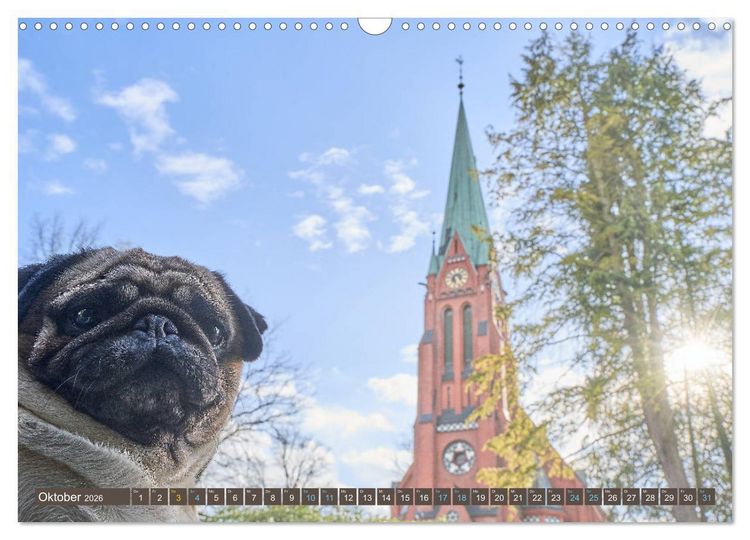This screenshot has height=540, width=750.
Task: Select day 21 in the calendar strip
Action: point(518,497)
